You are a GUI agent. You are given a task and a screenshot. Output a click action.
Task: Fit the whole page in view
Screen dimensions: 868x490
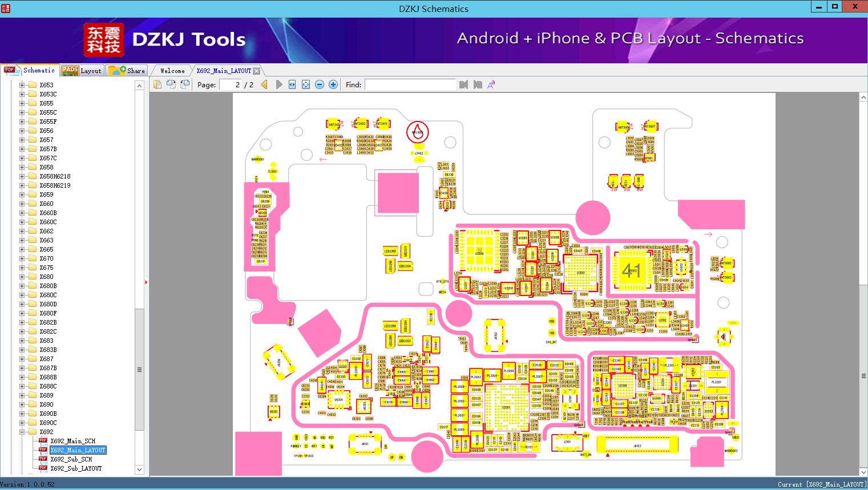[x=306, y=84]
